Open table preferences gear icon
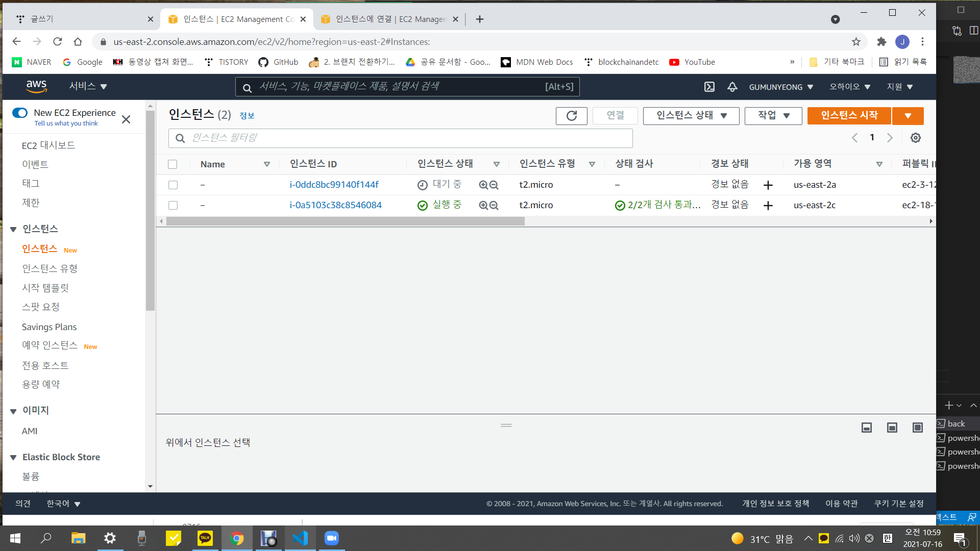This screenshot has height=551, width=980. click(916, 138)
